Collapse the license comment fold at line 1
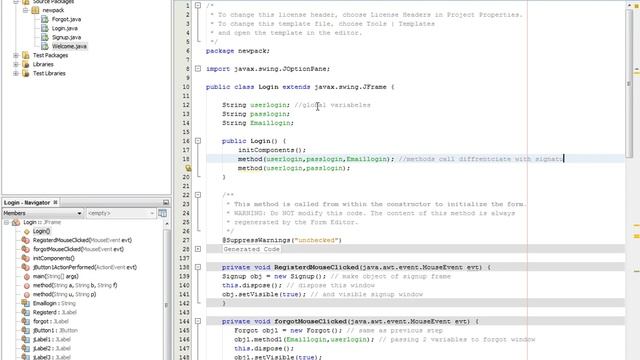The image size is (640, 360). 198,5
